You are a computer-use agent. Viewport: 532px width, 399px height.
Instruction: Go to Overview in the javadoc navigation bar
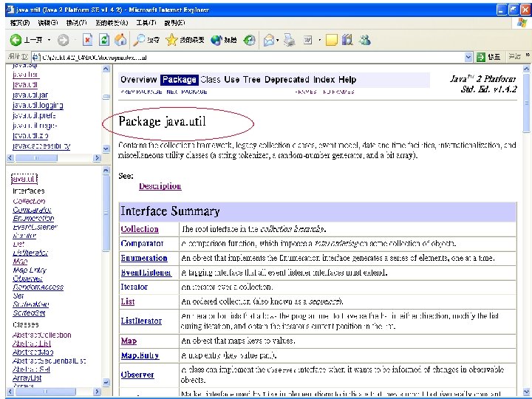138,79
